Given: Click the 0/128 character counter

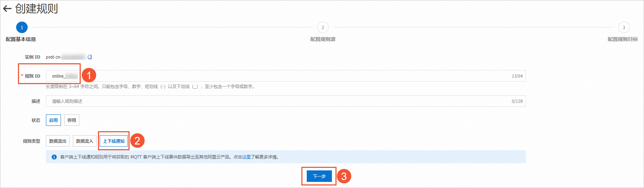Looking at the screenshot, I should pos(517,101).
